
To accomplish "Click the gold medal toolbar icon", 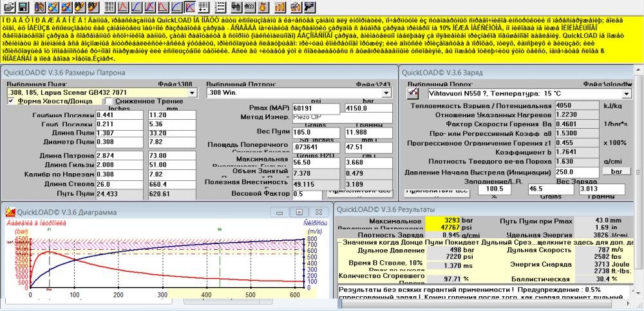I will tap(263, 8).
